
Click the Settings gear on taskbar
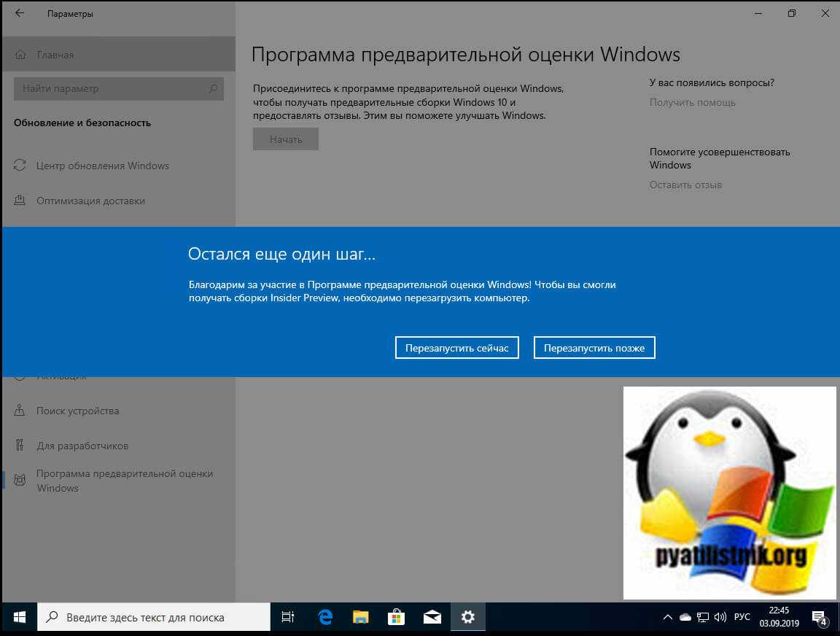point(467,617)
